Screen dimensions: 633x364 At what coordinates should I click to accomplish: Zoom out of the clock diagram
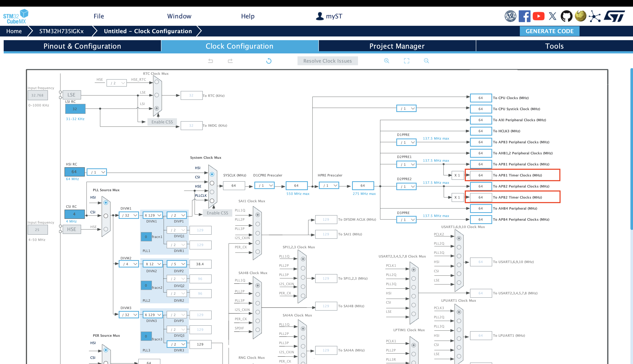(426, 61)
